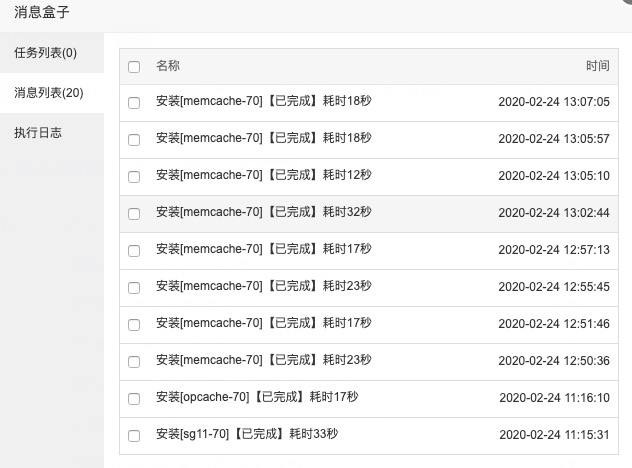Select the opcache-70 message checkbox
The image size is (632, 468).
coord(134,399)
